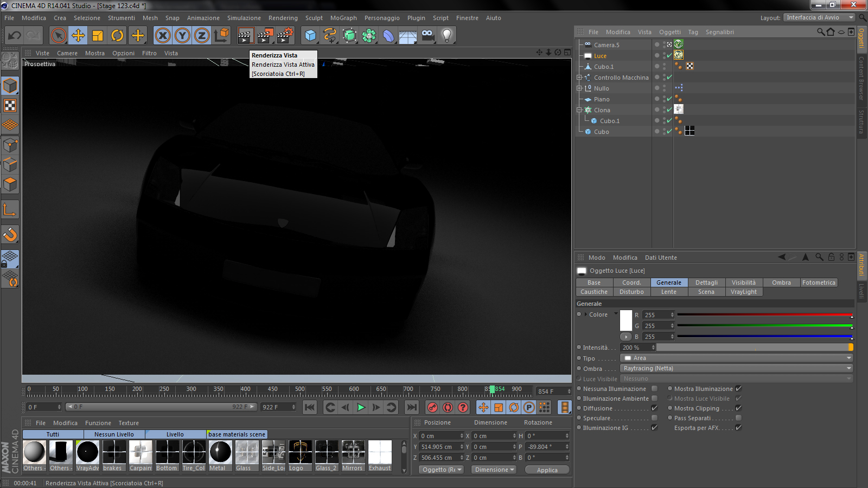This screenshot has width=868, height=488.
Task: Click the Scale tool icon
Action: (98, 36)
